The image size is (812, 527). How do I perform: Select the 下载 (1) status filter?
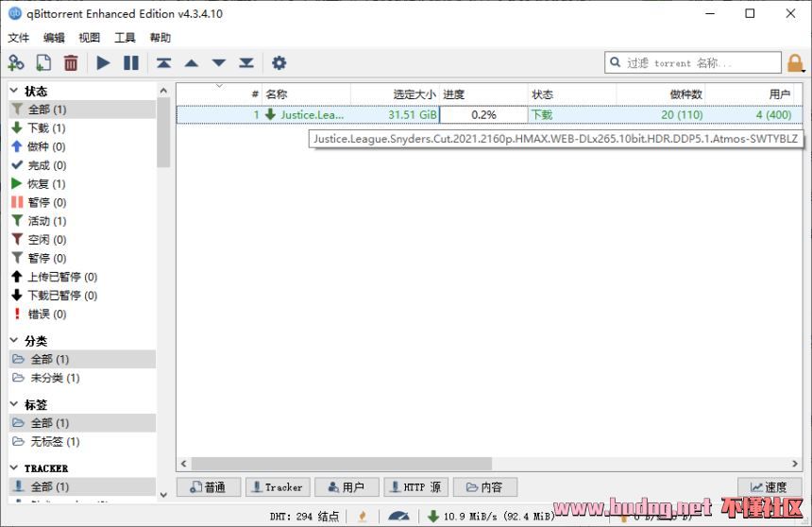point(82,128)
